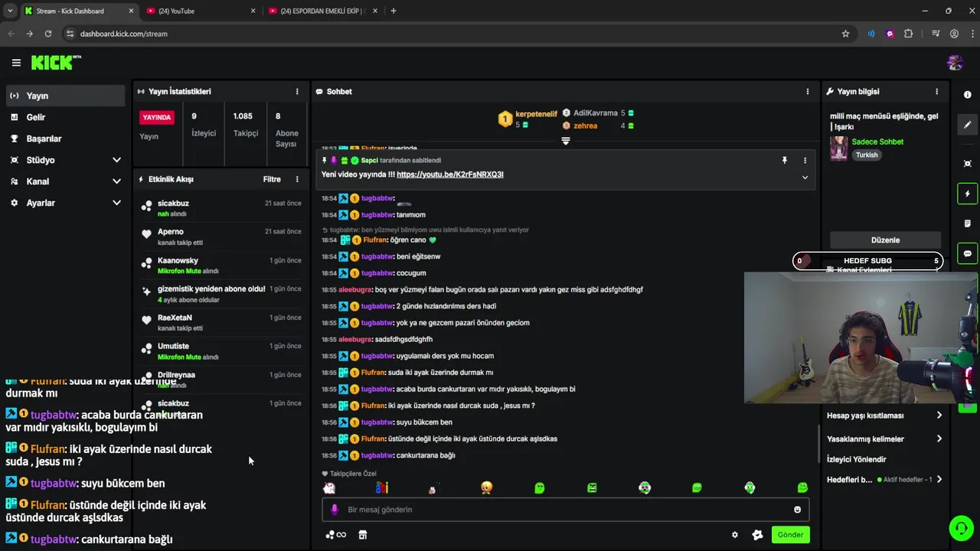Image resolution: width=980 pixels, height=551 pixels.
Task: Go to Yayın in left sidebar
Action: (x=66, y=96)
